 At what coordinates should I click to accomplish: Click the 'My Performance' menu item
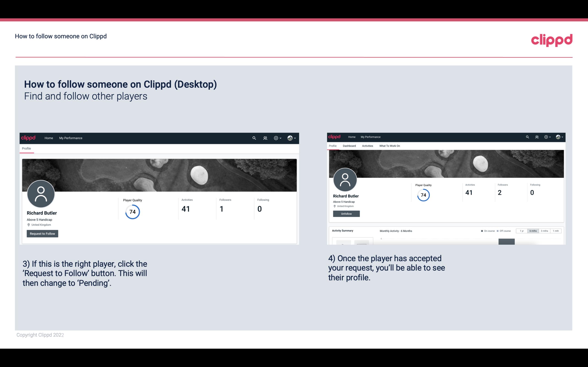tap(70, 138)
